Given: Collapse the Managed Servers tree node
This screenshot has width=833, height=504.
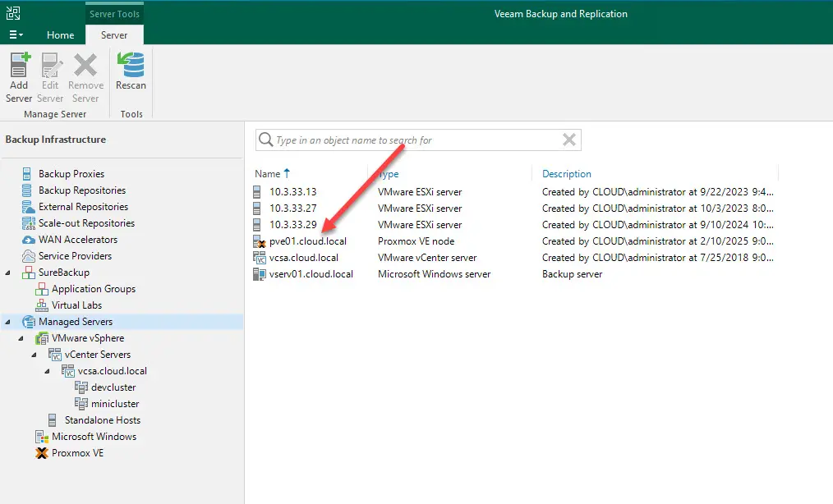Looking at the screenshot, I should tap(8, 322).
